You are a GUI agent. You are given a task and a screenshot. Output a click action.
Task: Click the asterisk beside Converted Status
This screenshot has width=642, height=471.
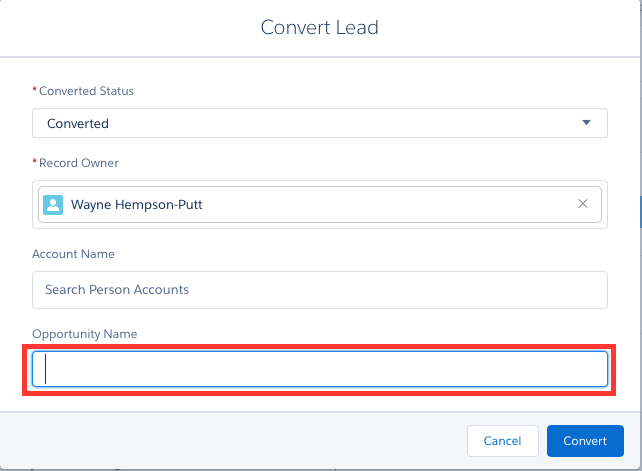(35, 91)
